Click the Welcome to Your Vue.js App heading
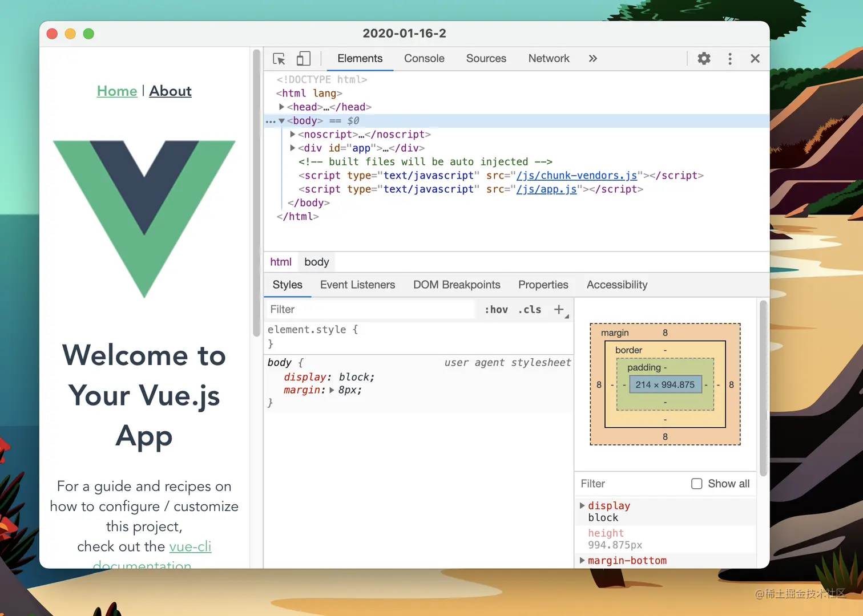The image size is (863, 616). point(144,395)
